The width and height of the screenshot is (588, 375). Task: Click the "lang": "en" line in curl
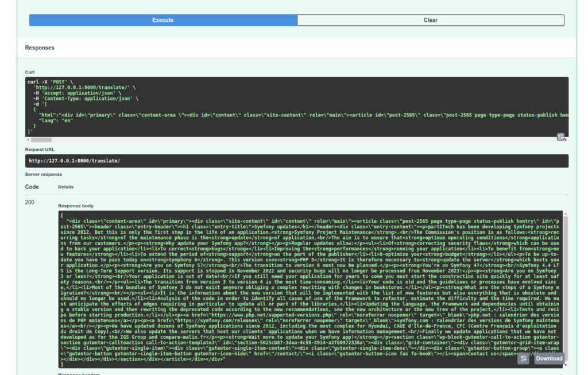[x=56, y=121]
